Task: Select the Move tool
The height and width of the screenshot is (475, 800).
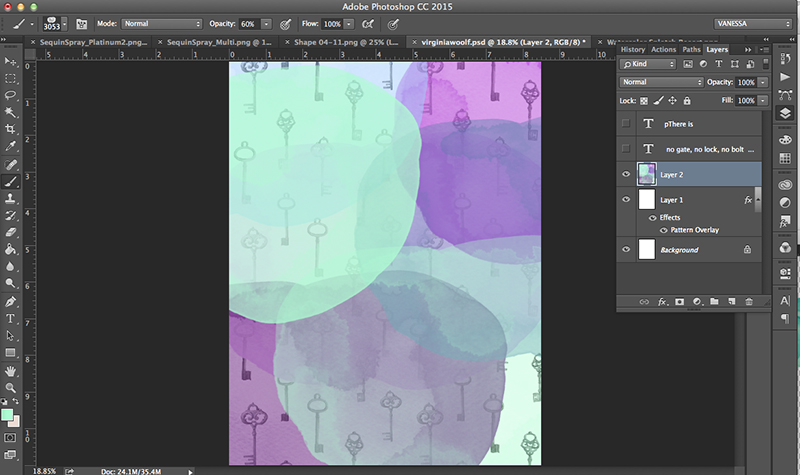Action: [10, 62]
